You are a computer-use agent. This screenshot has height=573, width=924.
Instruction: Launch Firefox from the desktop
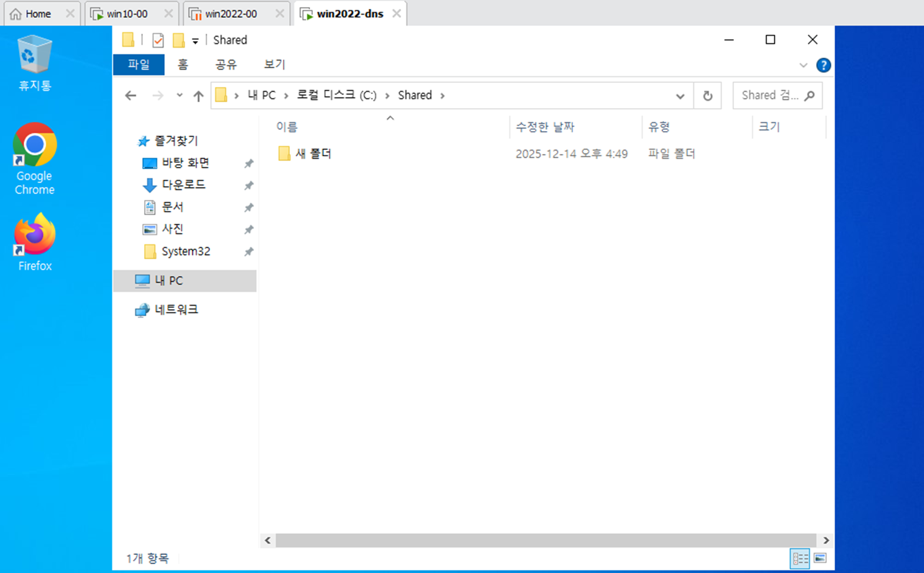[x=35, y=242]
